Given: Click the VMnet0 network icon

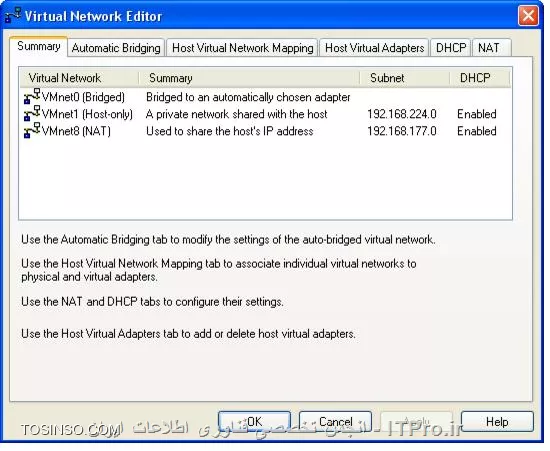Looking at the screenshot, I should 32,96.
